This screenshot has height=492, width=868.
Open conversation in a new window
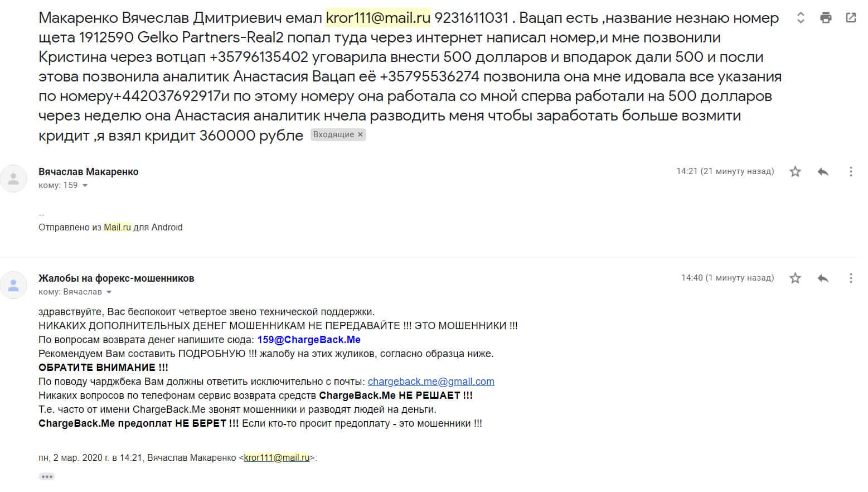851,18
